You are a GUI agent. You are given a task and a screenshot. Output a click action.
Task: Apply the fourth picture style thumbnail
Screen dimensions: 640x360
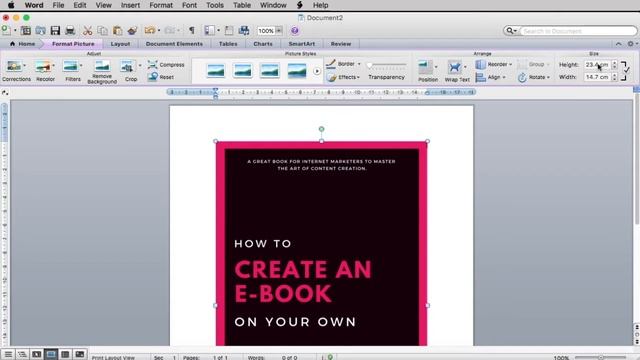coord(297,71)
